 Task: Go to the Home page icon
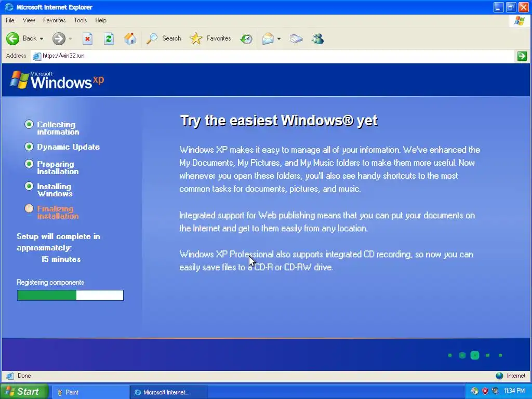click(x=130, y=38)
